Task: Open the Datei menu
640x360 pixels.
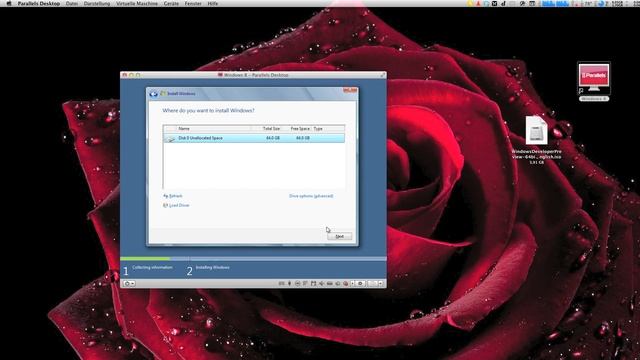Action: tap(72, 4)
